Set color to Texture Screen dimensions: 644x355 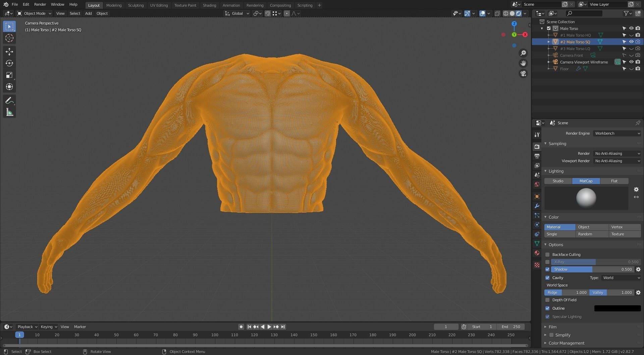[x=625, y=234]
